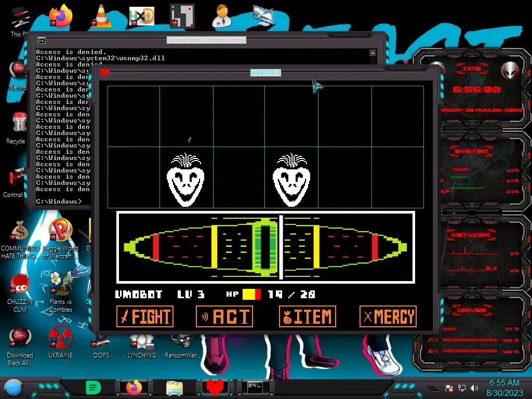The width and height of the screenshot is (532, 399).
Task: Open the maze-like desktop icon beside HxD
Action: 182,16
